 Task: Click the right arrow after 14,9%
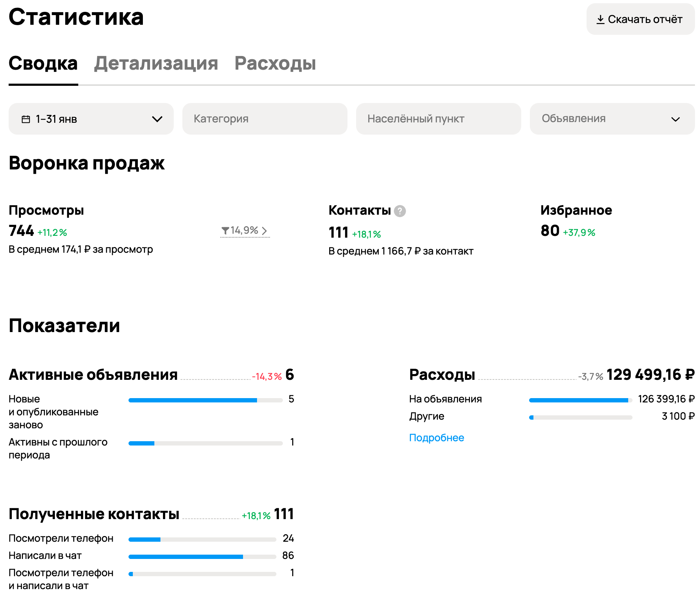[265, 230]
